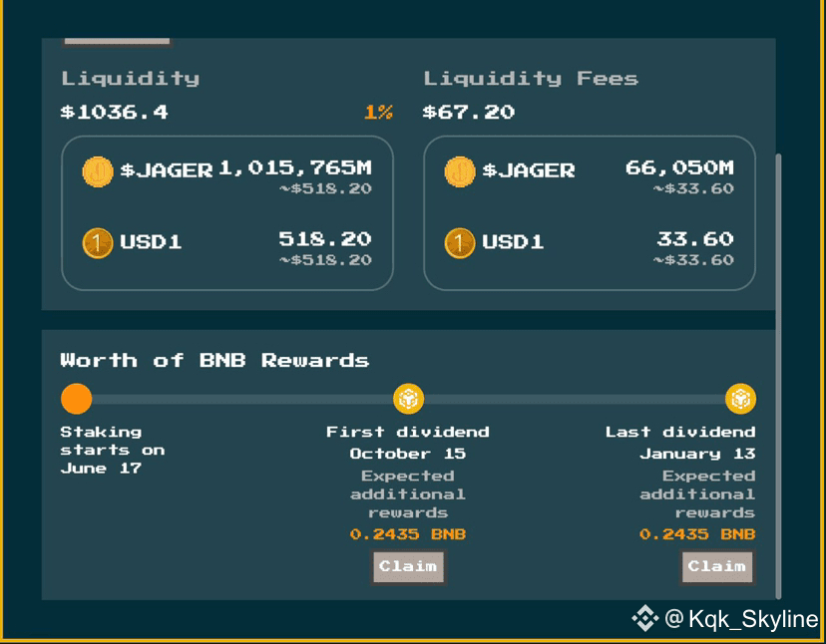826x644 pixels.
Task: Claim the First dividend October 15 reward
Action: click(x=408, y=566)
